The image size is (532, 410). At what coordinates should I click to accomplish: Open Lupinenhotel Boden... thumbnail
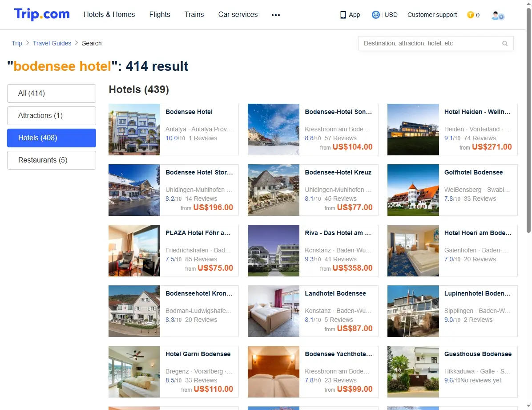click(x=413, y=311)
